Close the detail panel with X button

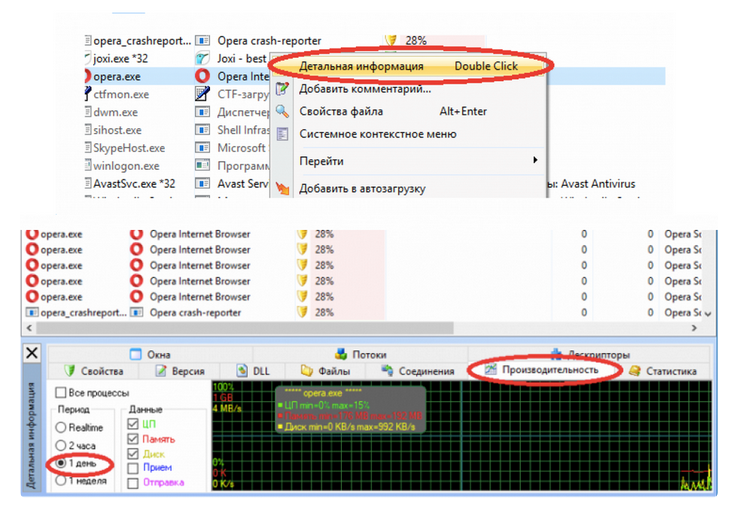(x=32, y=352)
